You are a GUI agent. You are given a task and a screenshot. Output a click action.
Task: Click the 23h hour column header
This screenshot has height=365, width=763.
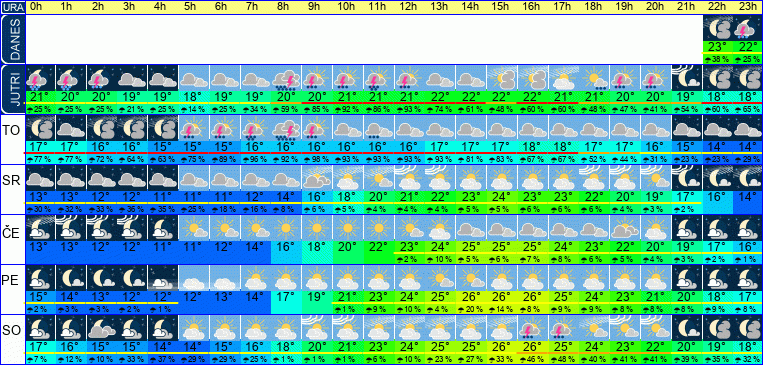click(747, 7)
